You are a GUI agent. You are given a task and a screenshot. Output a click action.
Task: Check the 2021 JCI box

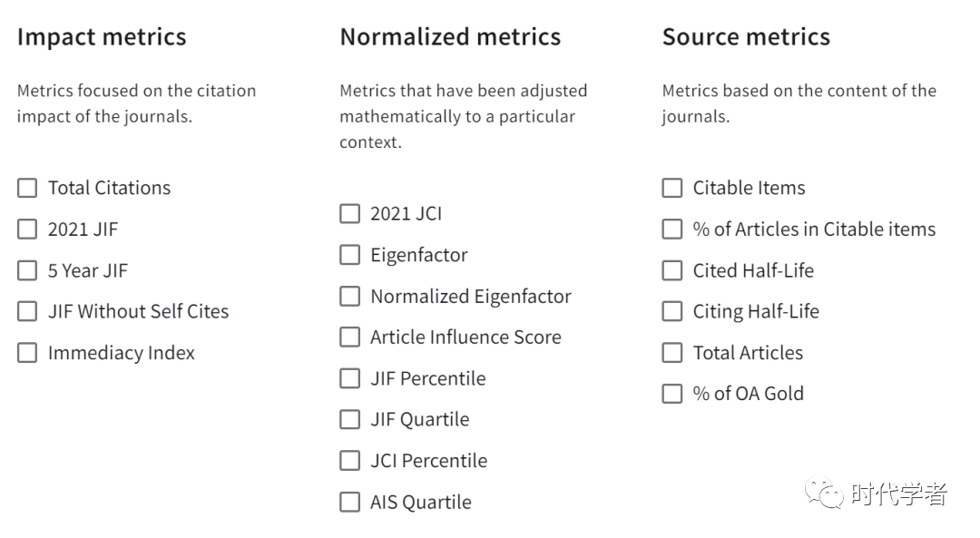350,214
